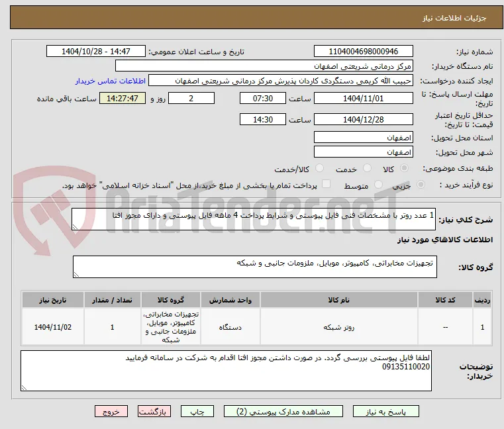Screen dimensions: 504x429
Task: Click the page title جزئیات اطلاعات نیاز
Action: 454,18
